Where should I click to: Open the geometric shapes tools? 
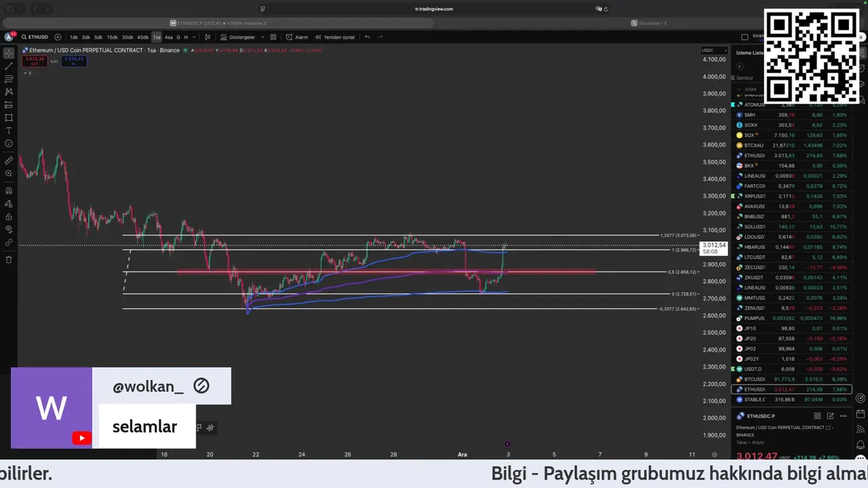pyautogui.click(x=9, y=118)
